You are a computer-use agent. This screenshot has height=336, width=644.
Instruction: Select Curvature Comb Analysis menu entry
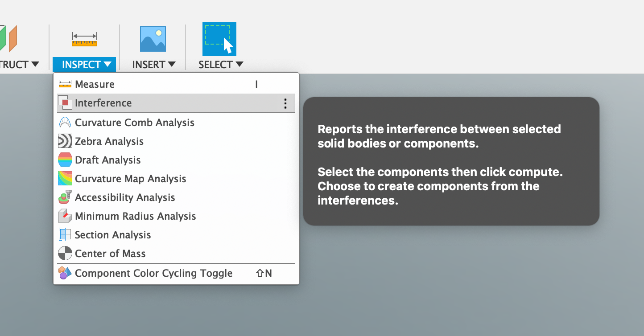point(134,123)
